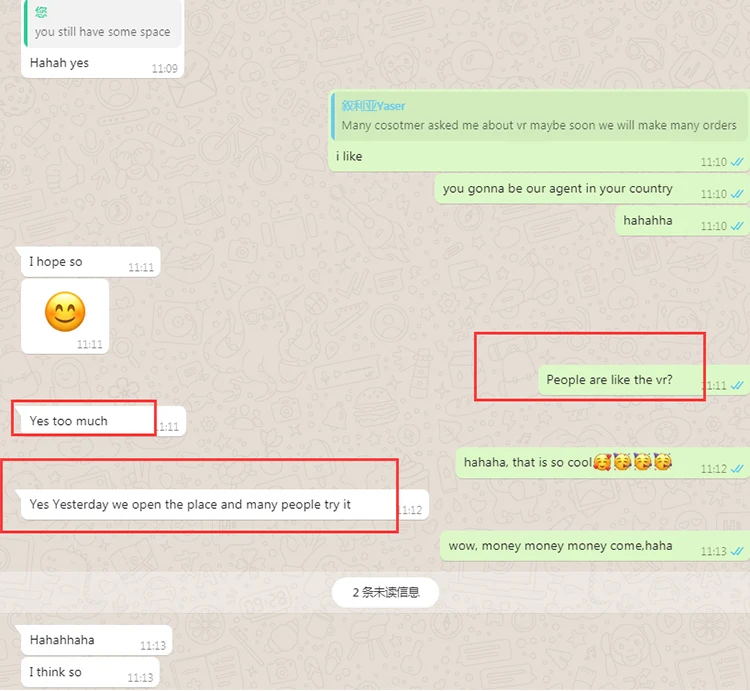Click the '2 条未读信息' unread messages badge
Image resolution: width=750 pixels, height=691 pixels.
[x=386, y=592]
